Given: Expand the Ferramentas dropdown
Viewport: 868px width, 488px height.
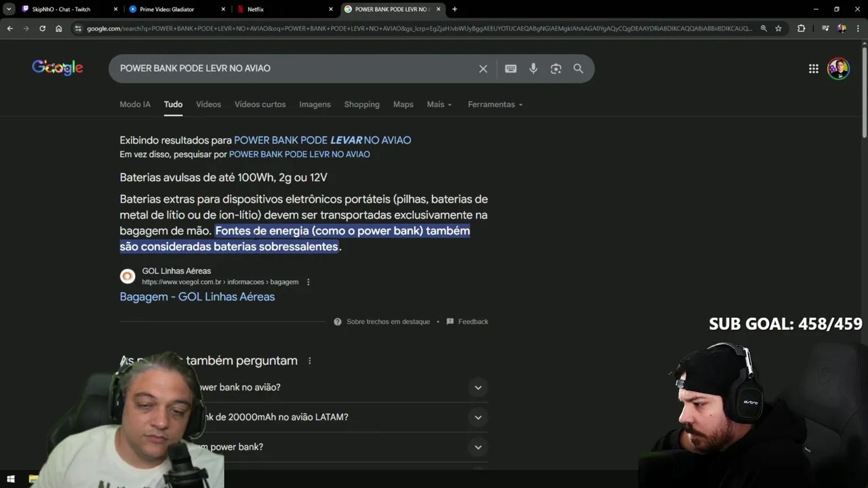Looking at the screenshot, I should click(x=495, y=104).
